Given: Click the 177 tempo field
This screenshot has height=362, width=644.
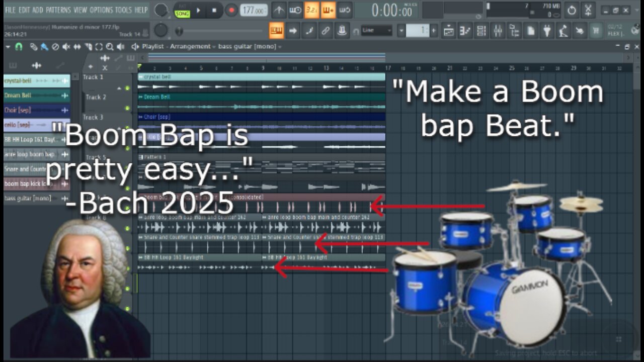Looking at the screenshot, I should (x=254, y=10).
